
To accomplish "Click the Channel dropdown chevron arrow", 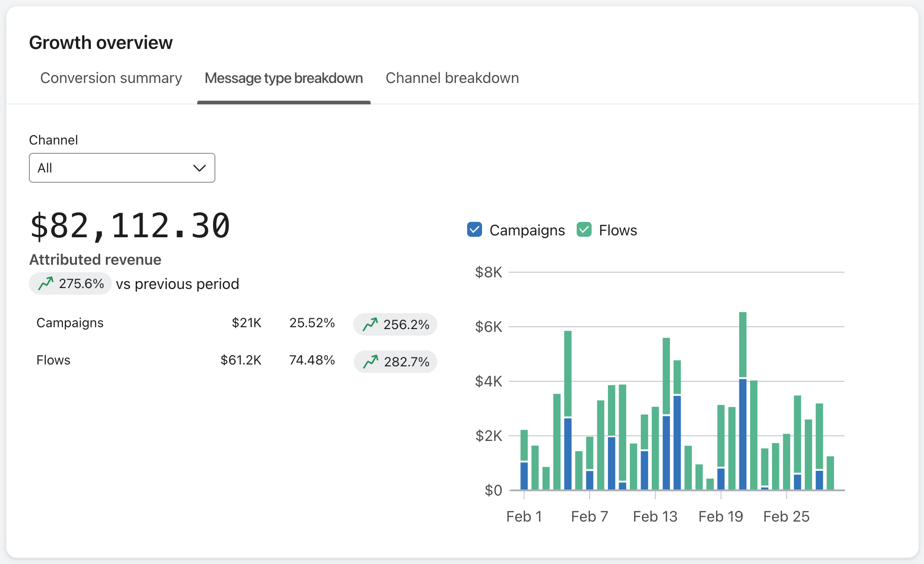I will click(x=200, y=168).
